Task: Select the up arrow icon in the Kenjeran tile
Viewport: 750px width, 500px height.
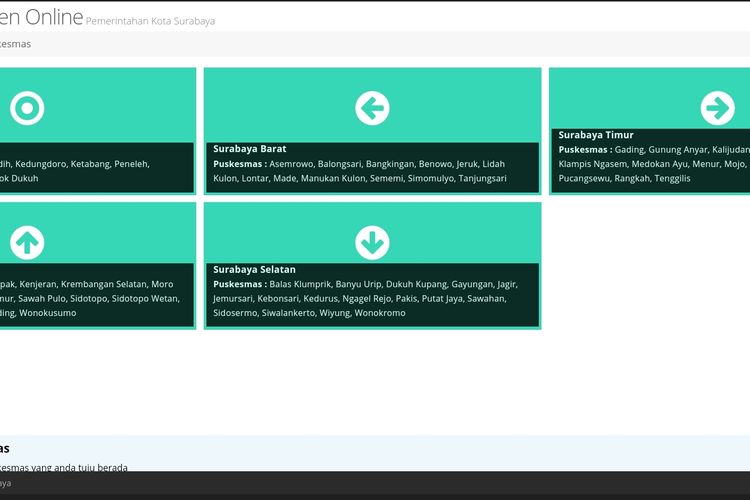Action: coord(27,242)
